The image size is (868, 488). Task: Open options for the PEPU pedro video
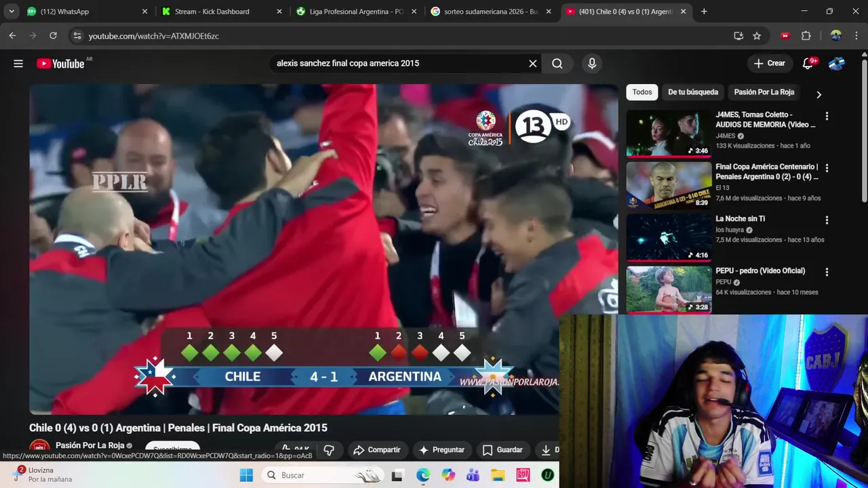click(x=827, y=272)
